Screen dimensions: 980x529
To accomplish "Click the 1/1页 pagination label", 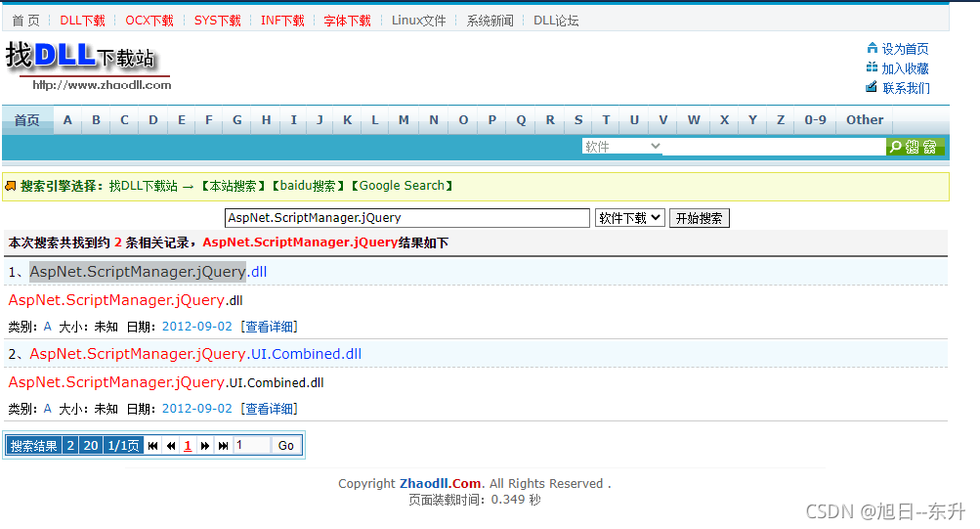I will click(x=123, y=446).
